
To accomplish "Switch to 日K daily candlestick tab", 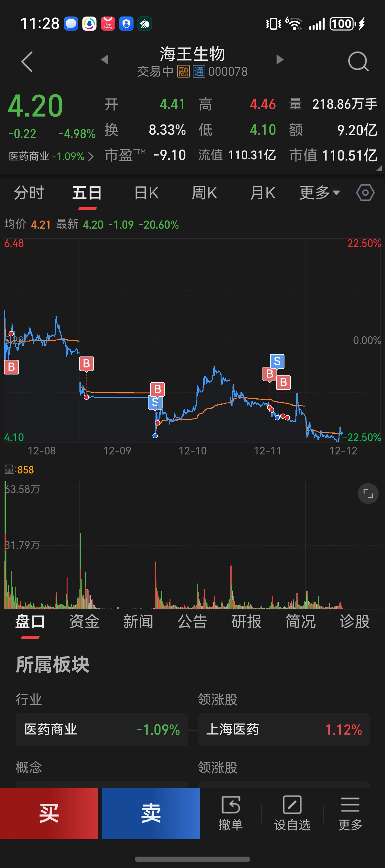I will coord(146,193).
